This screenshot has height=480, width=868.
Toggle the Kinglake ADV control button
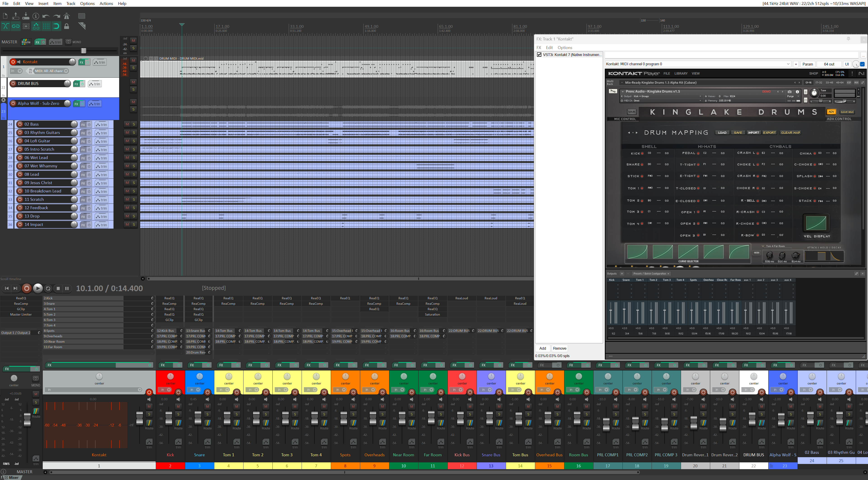point(831,112)
